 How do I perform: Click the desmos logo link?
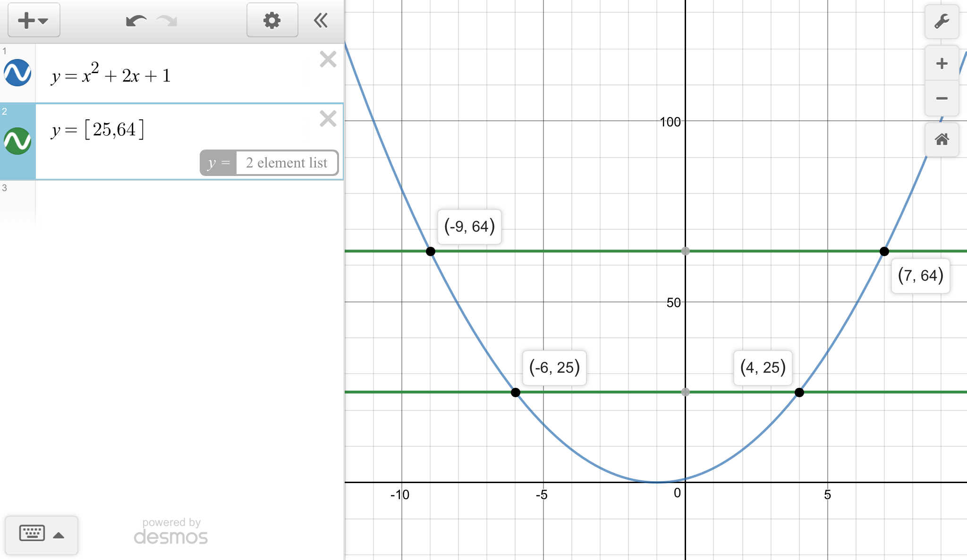[x=170, y=536]
